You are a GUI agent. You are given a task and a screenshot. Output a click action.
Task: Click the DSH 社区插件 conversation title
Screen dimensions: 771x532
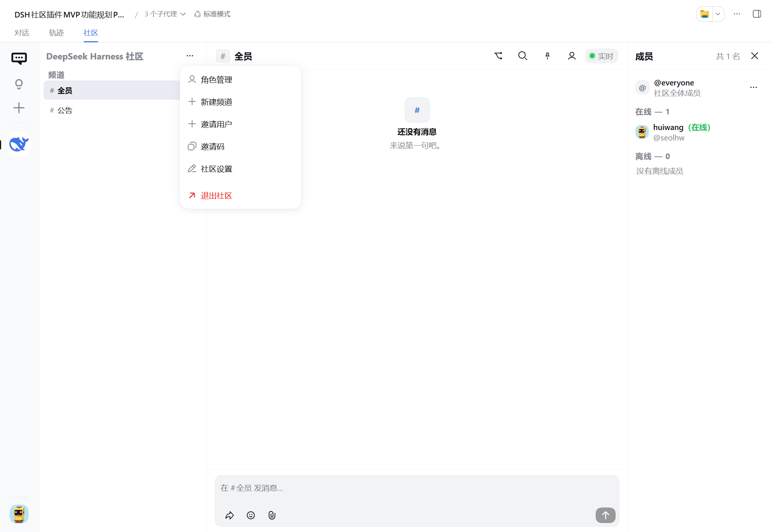tap(69, 14)
